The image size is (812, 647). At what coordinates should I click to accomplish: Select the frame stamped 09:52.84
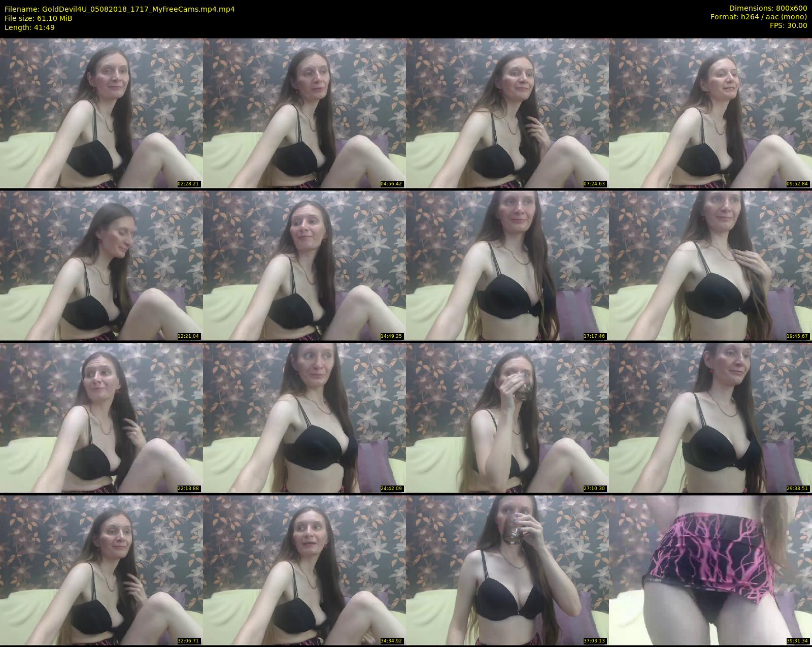pyautogui.click(x=710, y=113)
